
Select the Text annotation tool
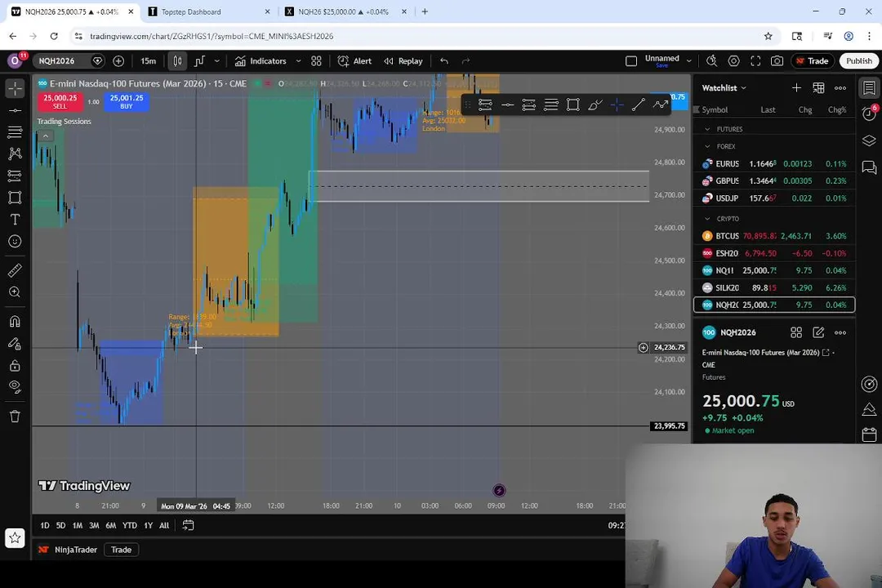click(x=16, y=220)
